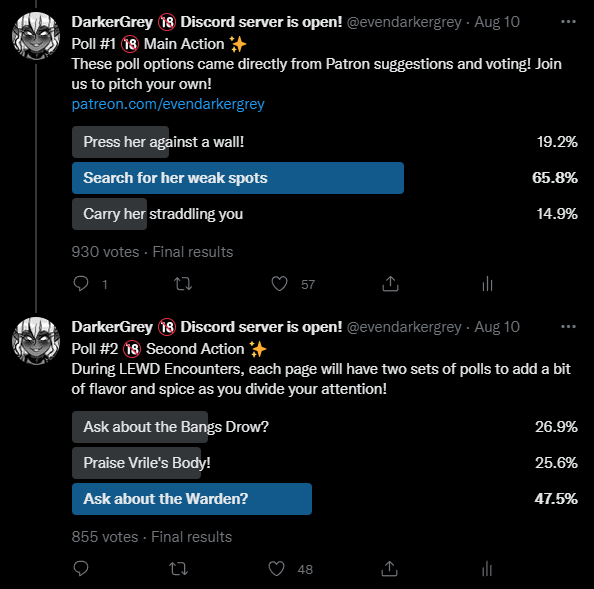The width and height of the screenshot is (594, 589).
Task: Open the DarkerGrey avatar on the second tweet
Action: [36, 341]
